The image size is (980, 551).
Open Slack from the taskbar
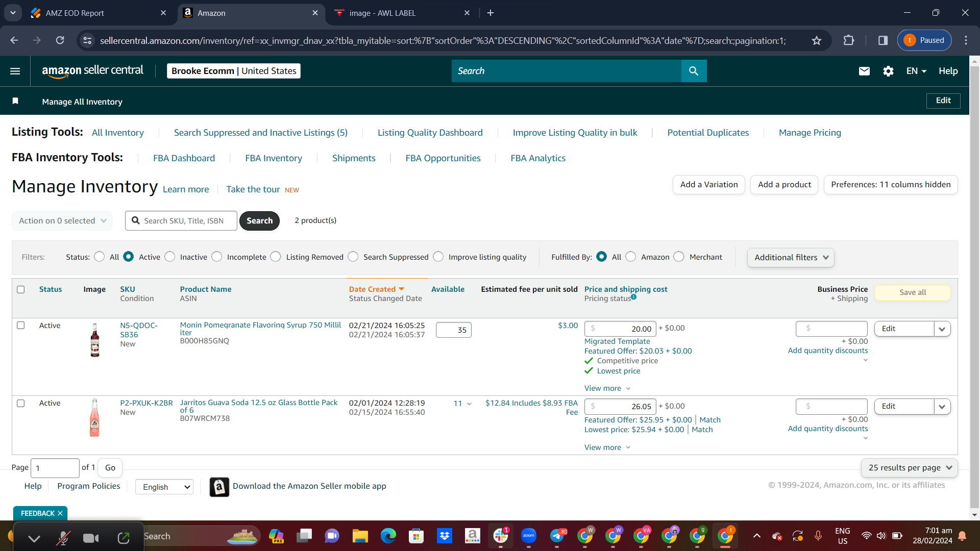pyautogui.click(x=501, y=536)
